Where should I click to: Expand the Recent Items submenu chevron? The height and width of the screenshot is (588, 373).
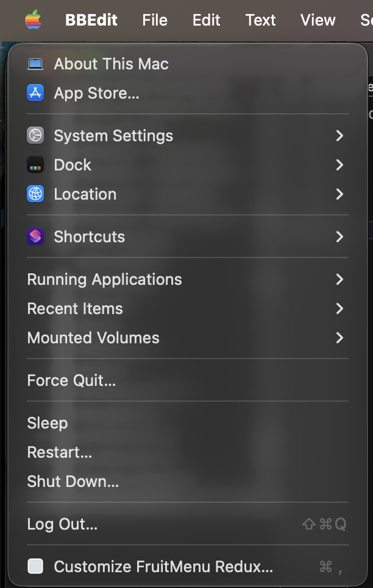[x=339, y=308]
